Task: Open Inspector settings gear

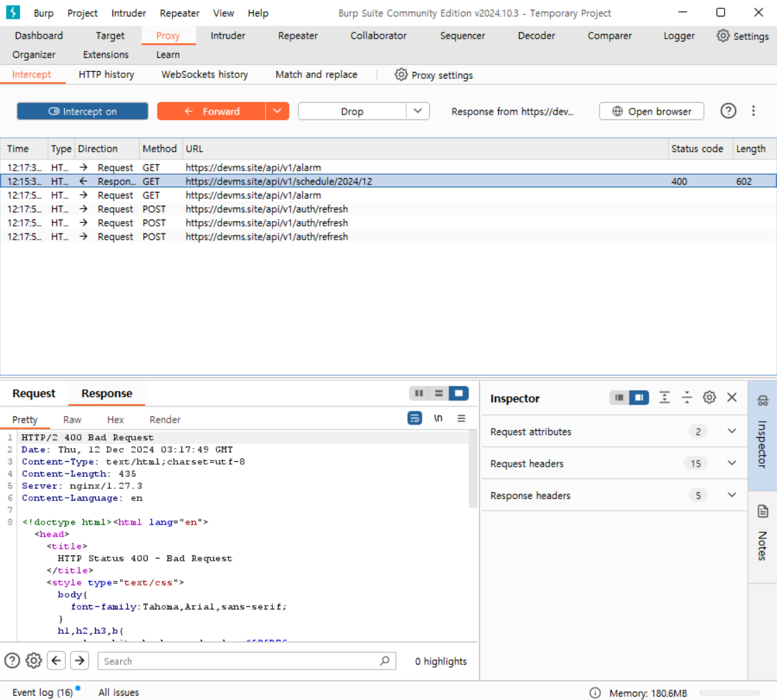Action: (709, 398)
